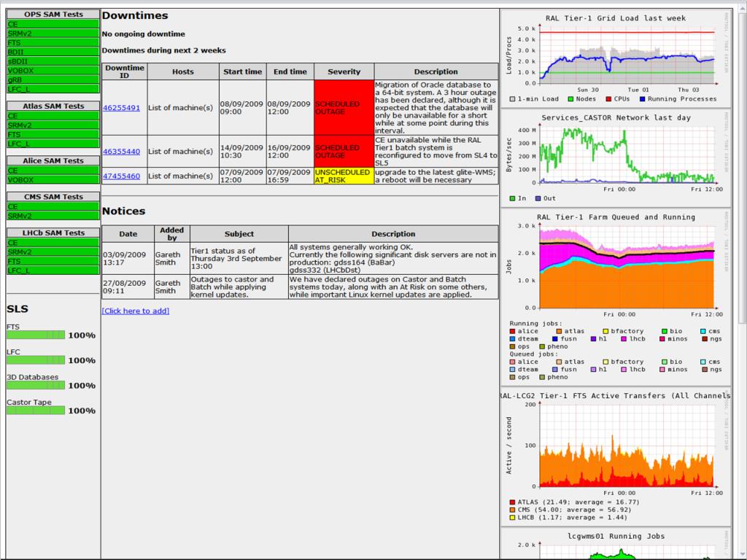The height and width of the screenshot is (560, 747).
Task: Open CE status under Atlas SAM Tests
Action: pyautogui.click(x=53, y=116)
